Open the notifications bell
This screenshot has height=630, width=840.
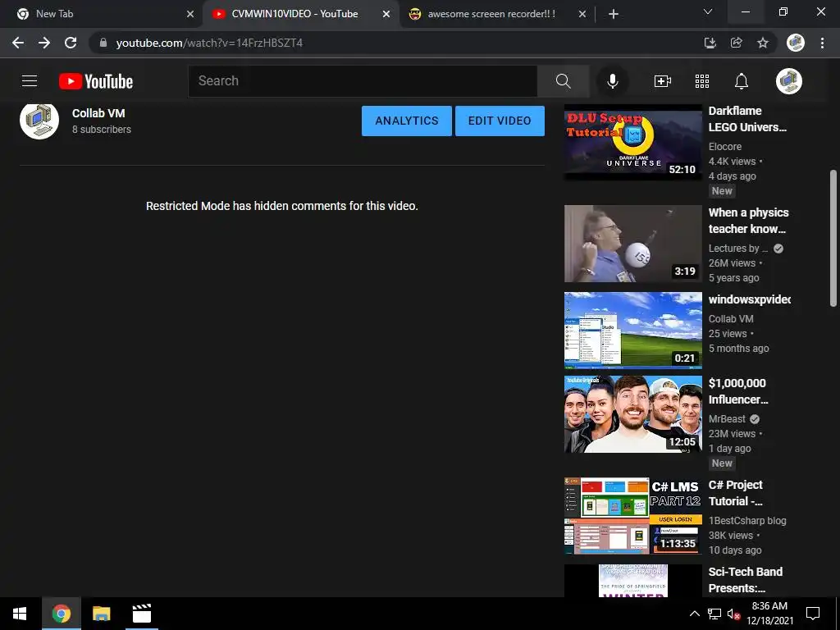coord(741,81)
